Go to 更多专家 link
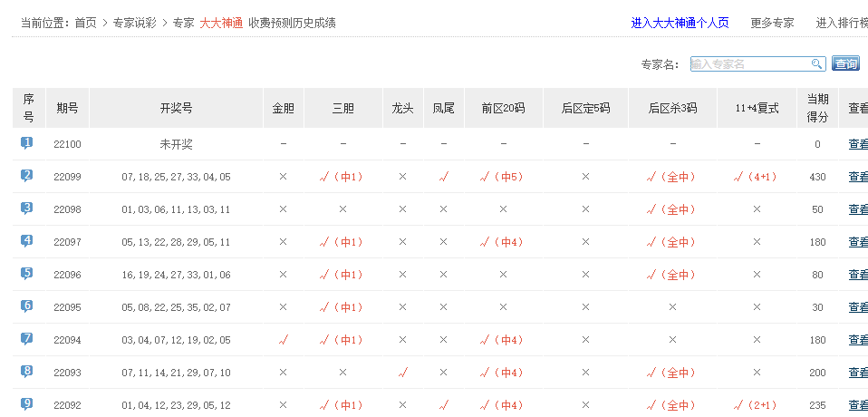The height and width of the screenshot is (417, 868). pos(772,23)
